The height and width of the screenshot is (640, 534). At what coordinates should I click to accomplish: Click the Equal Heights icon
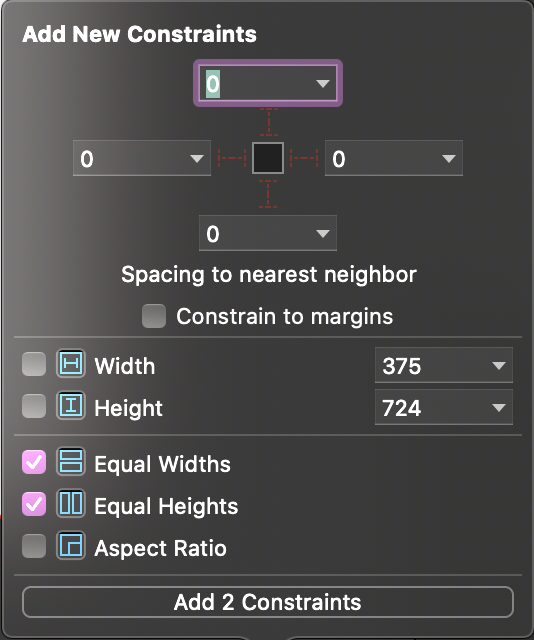point(71,503)
